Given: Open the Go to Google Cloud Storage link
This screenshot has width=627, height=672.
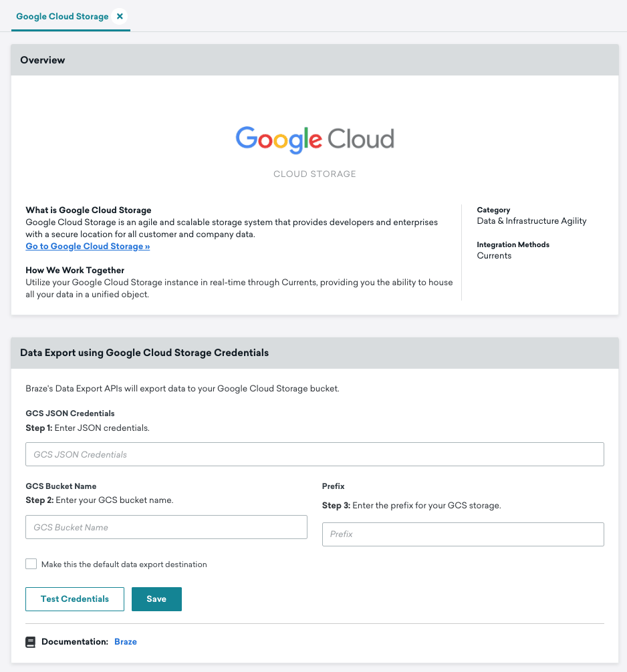Looking at the screenshot, I should point(88,246).
